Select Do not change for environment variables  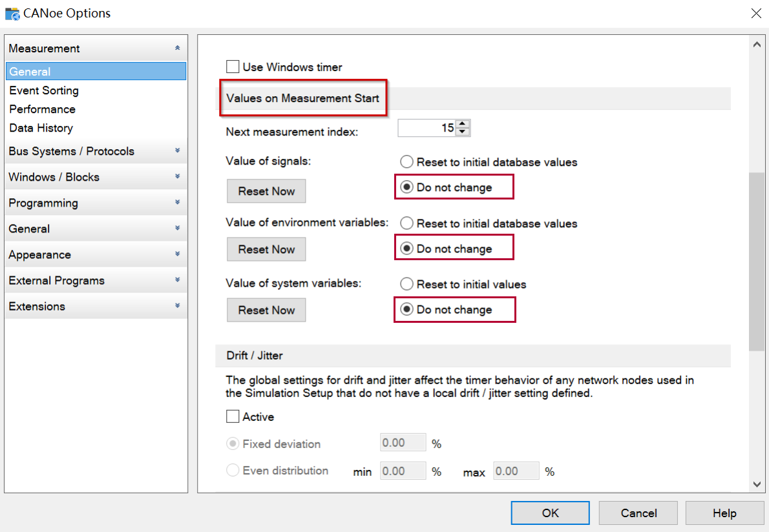[x=406, y=249]
